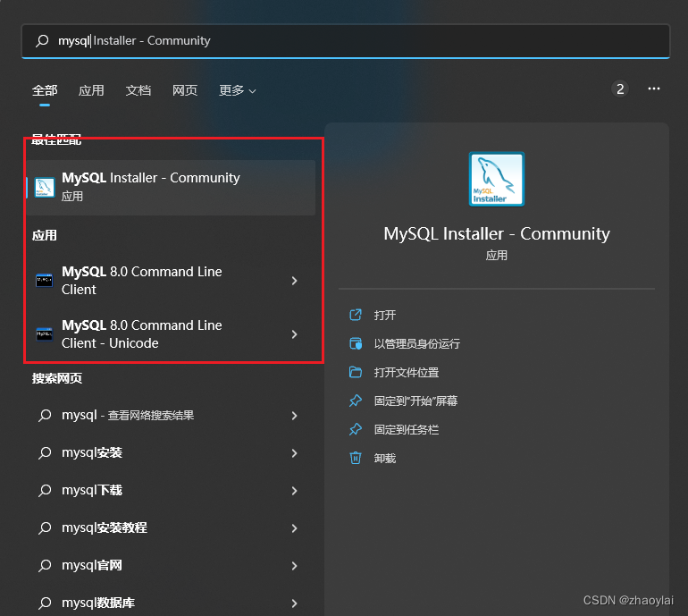Expand chevron for mysql安装教程
688x616 pixels.
295,527
